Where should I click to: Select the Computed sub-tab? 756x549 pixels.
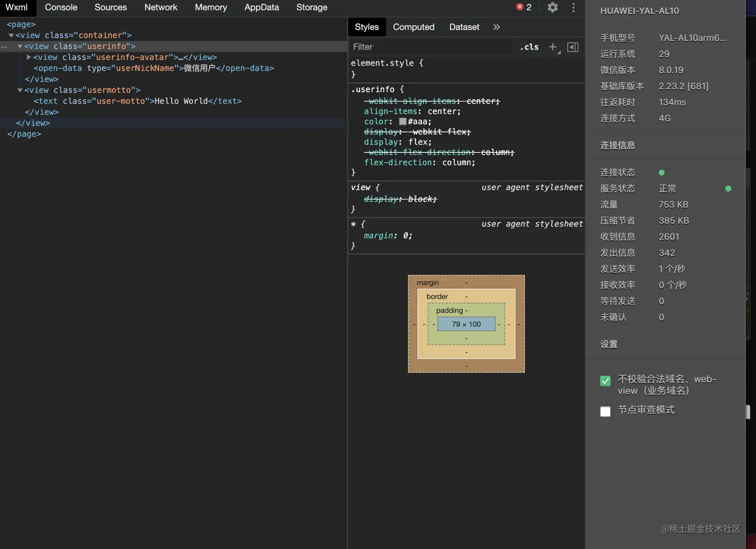[x=413, y=27]
